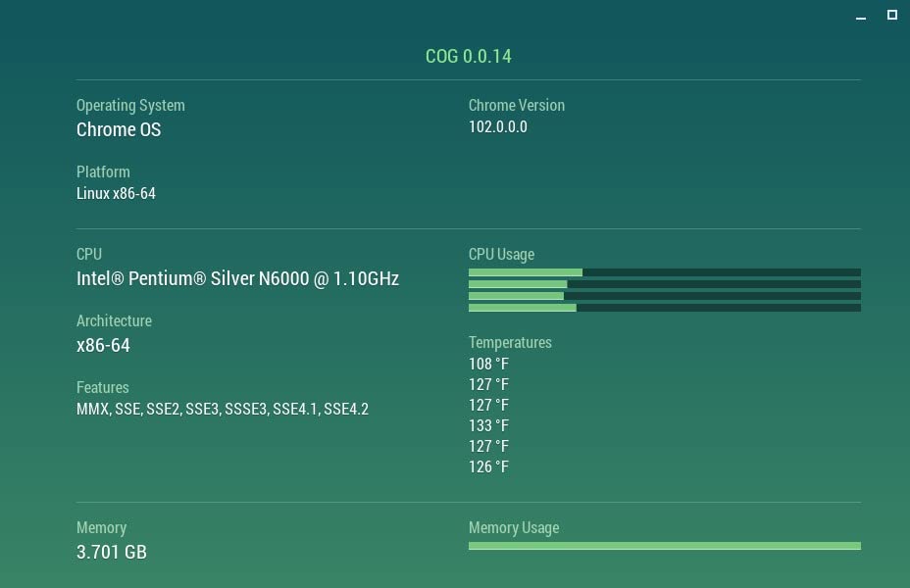
Task: Click the second CPU usage bar
Action: click(x=665, y=284)
